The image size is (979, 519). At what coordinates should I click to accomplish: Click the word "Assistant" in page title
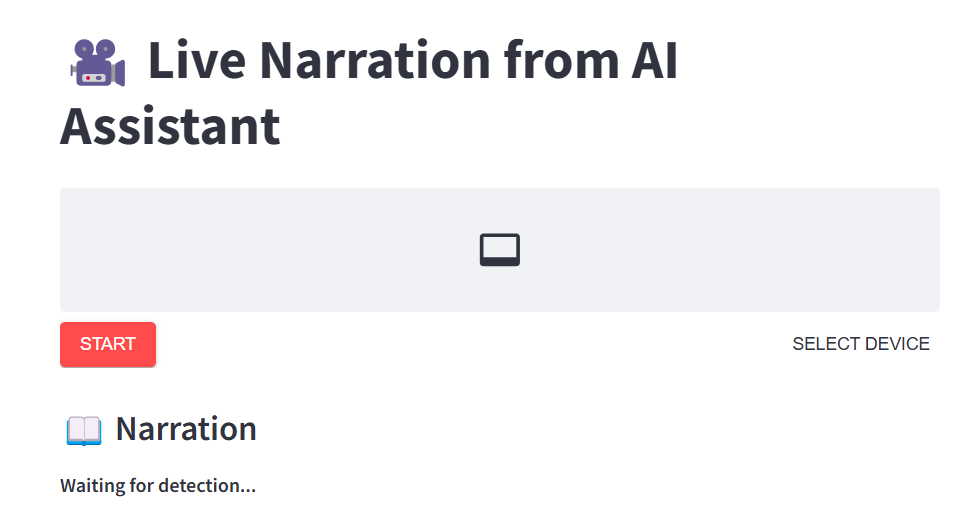(x=170, y=127)
